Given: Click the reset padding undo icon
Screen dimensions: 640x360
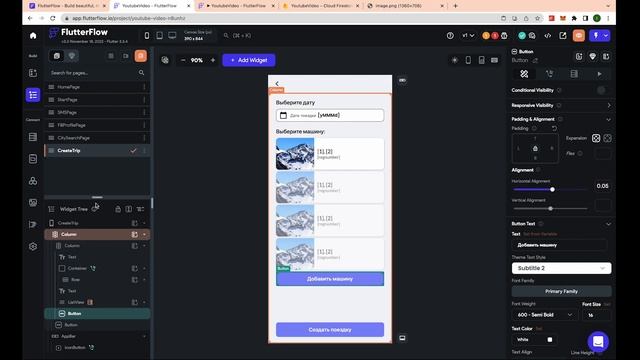Looking at the screenshot, I should click(x=554, y=128).
